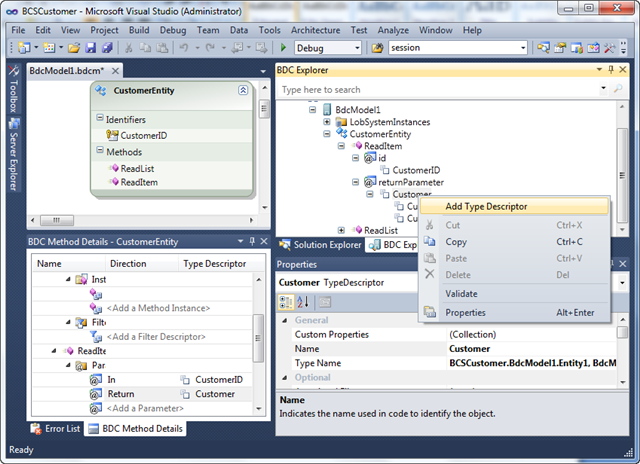
Task: Close the BdcModel1.bdcm tab
Action: [116, 71]
